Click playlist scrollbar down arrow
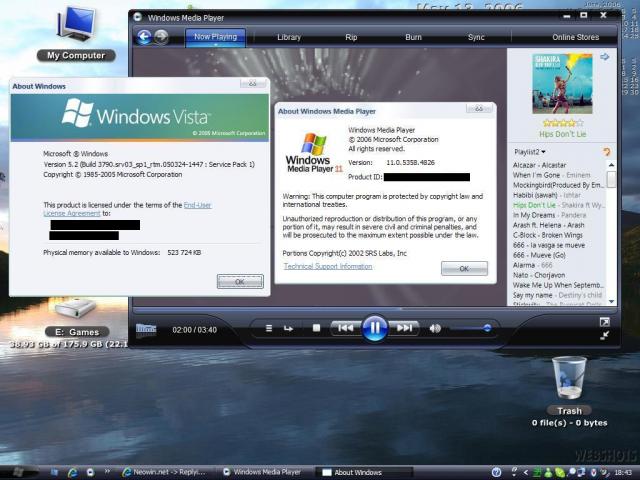Screen dimensions: 640x480 [x=611, y=302]
